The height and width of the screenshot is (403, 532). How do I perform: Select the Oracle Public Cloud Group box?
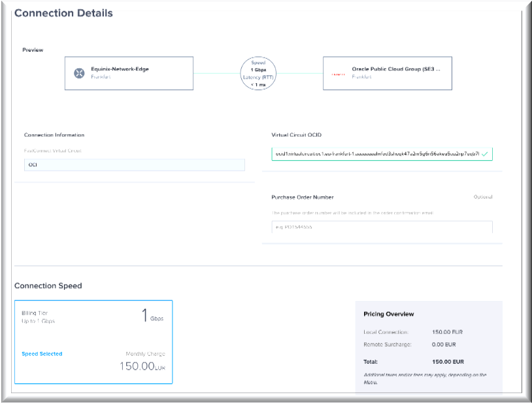click(388, 73)
